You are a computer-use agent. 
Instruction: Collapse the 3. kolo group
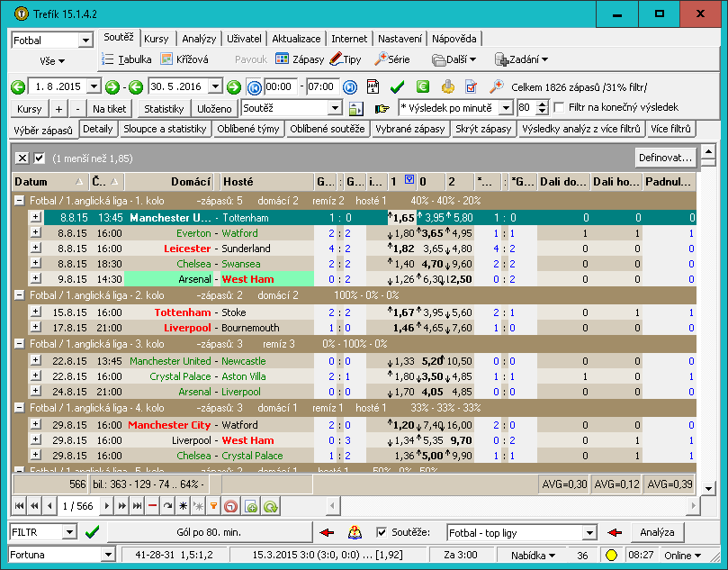point(19,344)
